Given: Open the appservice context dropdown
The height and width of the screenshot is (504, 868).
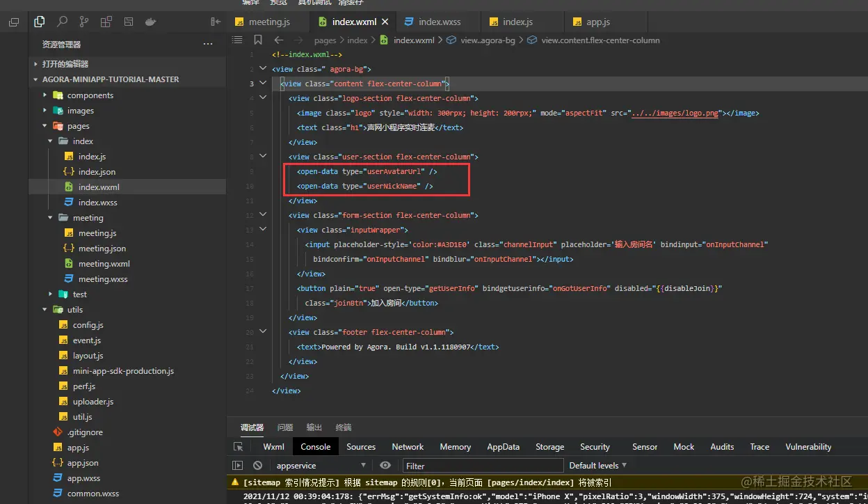Looking at the screenshot, I should coord(321,466).
